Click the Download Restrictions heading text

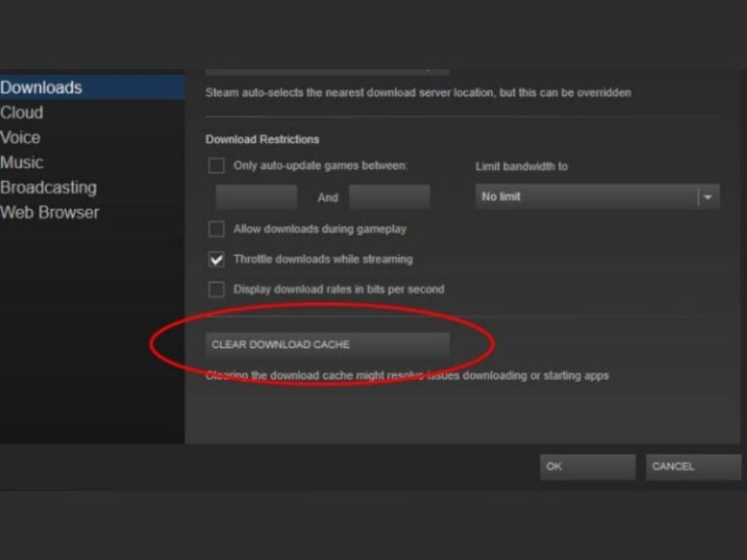click(x=263, y=140)
